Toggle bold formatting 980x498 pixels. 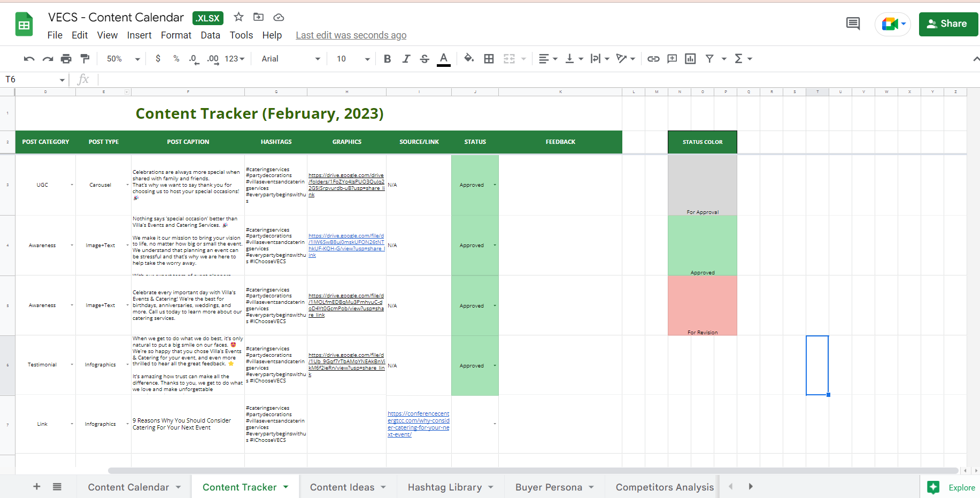(388, 59)
